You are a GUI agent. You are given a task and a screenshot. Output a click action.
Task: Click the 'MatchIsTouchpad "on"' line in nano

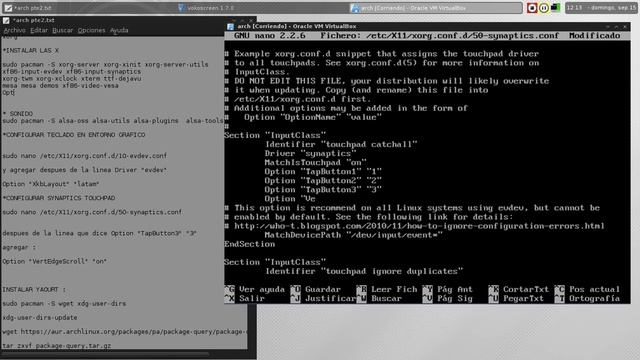[316, 162]
